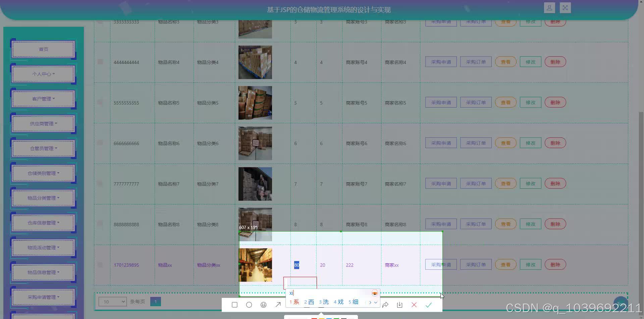Screen dimensions: 644x319
Task: Open the image thumbnail for 物品名称7
Action: [255, 184]
